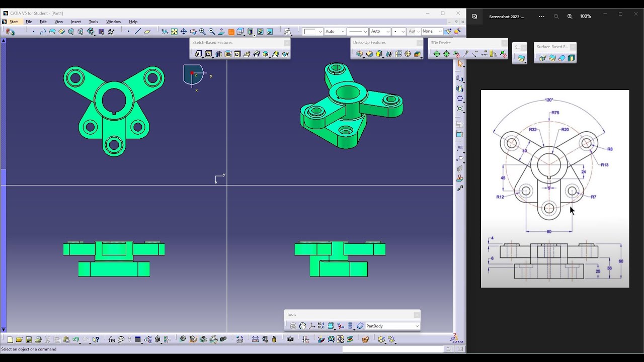644x362 pixels.
Task: Toggle Swap Visible Space icon
Action: pyautogui.click(x=270, y=31)
